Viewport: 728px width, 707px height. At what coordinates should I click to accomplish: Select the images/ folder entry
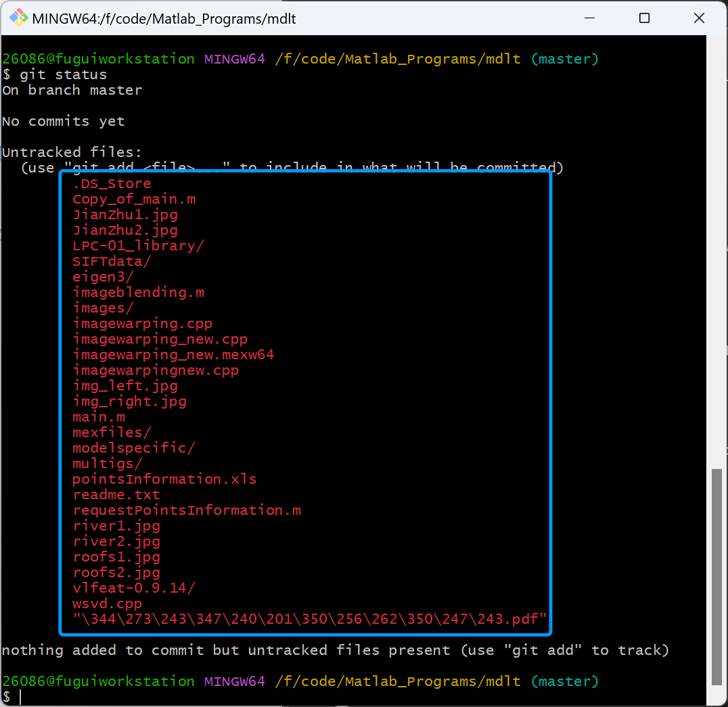tap(103, 308)
